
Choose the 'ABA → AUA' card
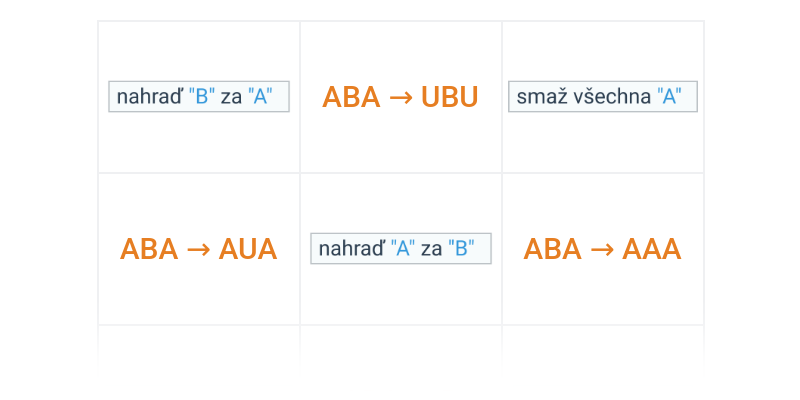tap(198, 249)
